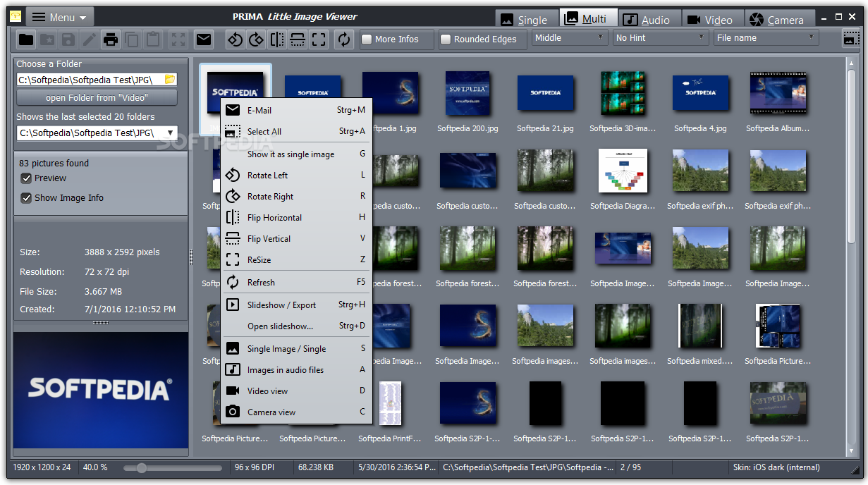This screenshot has height=485, width=868.
Task: Switch to the Camera tab
Action: [781, 19]
